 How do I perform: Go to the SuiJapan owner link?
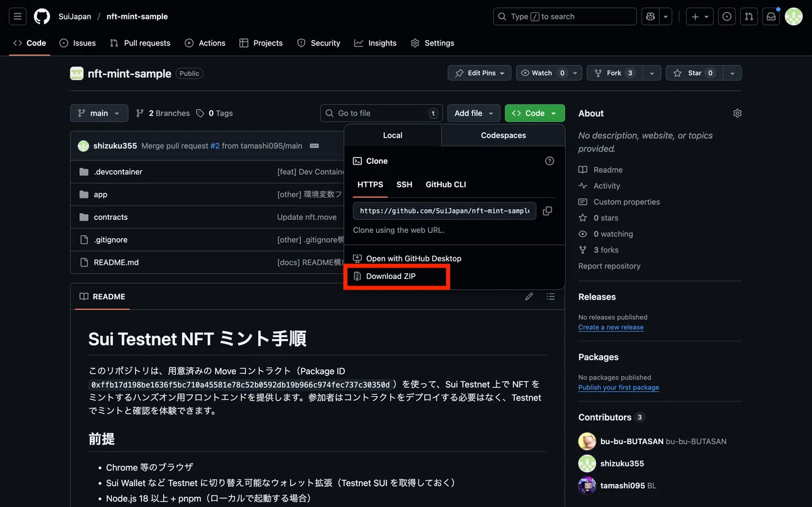tap(75, 16)
